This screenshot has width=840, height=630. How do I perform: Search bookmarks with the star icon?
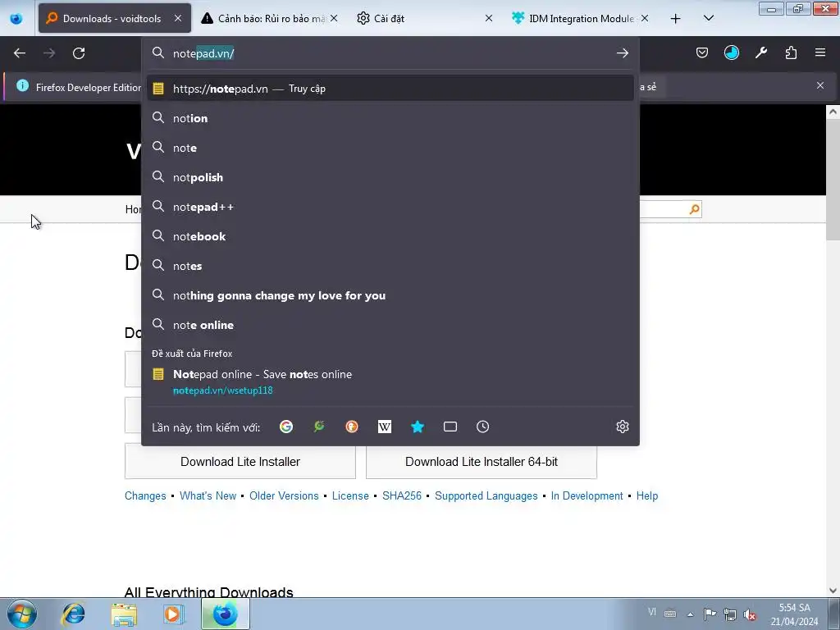pos(418,427)
